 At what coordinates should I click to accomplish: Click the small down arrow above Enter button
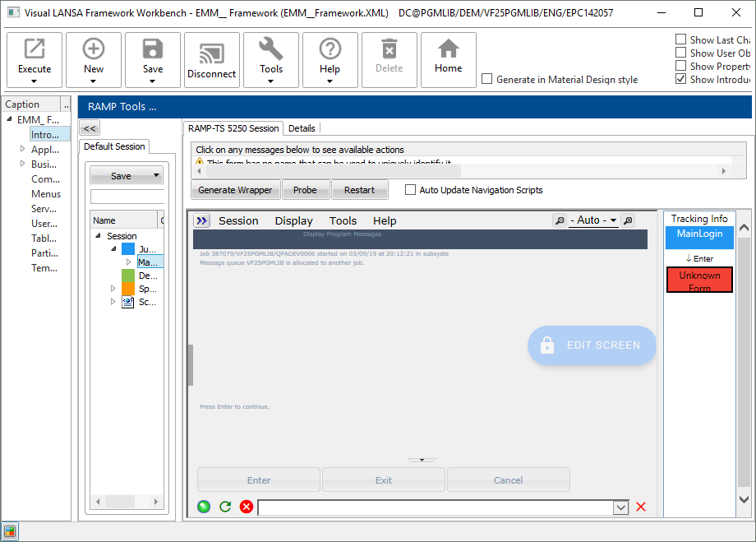pyautogui.click(x=422, y=460)
